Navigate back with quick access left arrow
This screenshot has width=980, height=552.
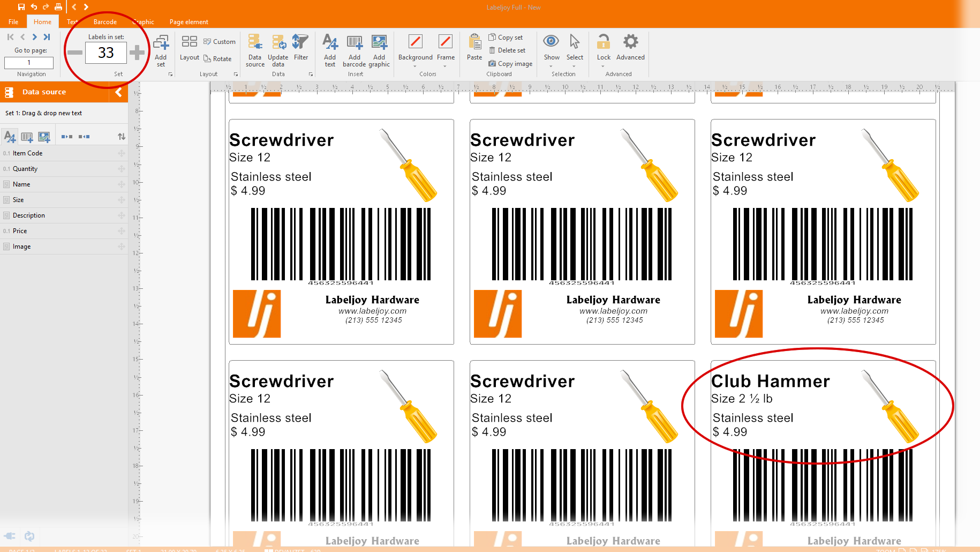(x=74, y=7)
